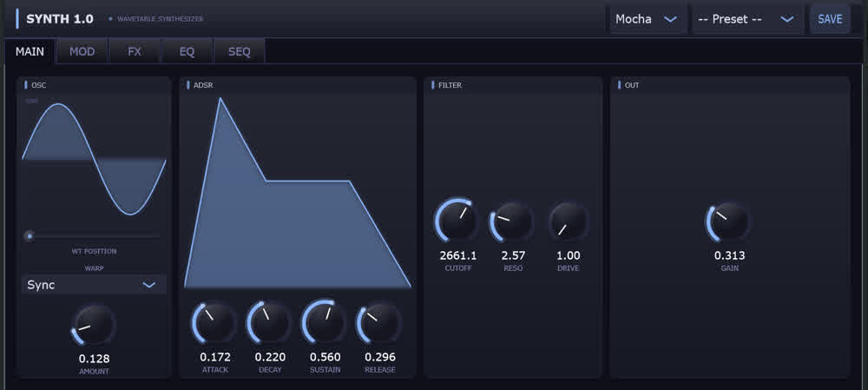The width and height of the screenshot is (868, 390).
Task: Click the Attack knob
Action: [x=214, y=322]
